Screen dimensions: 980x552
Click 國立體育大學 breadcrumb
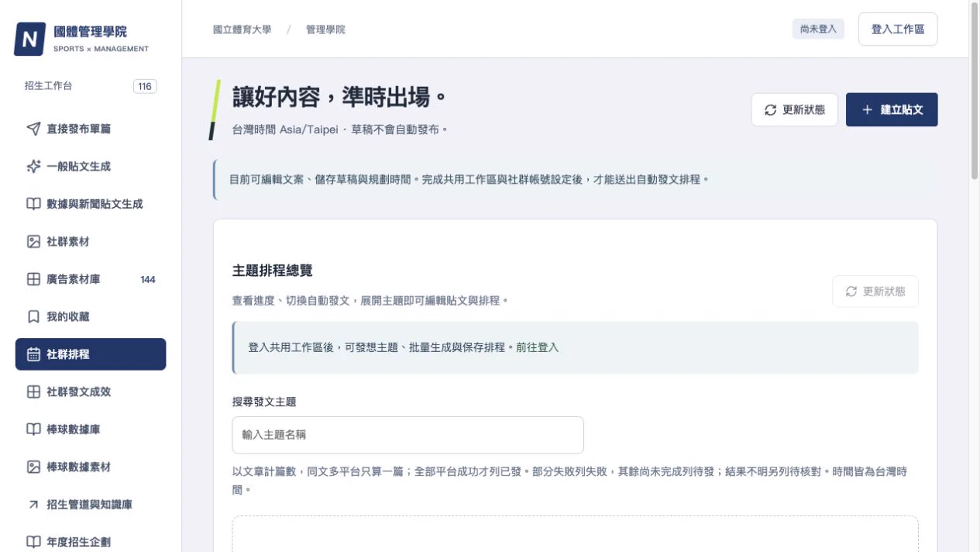242,29
